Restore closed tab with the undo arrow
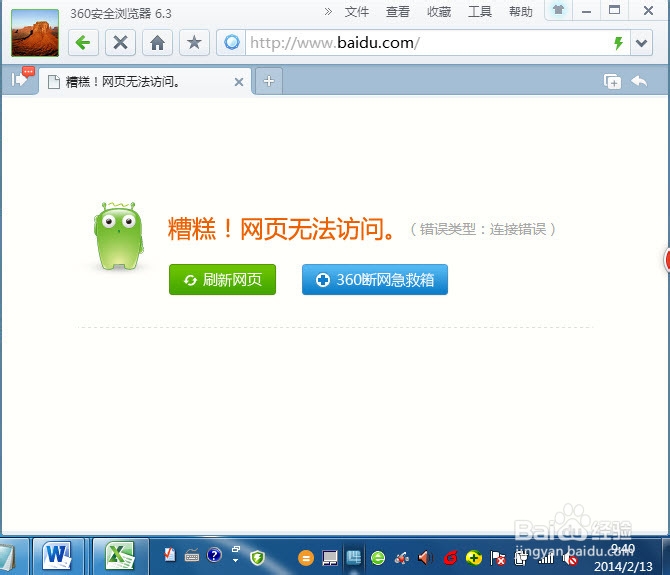670x575 pixels. tap(639, 81)
